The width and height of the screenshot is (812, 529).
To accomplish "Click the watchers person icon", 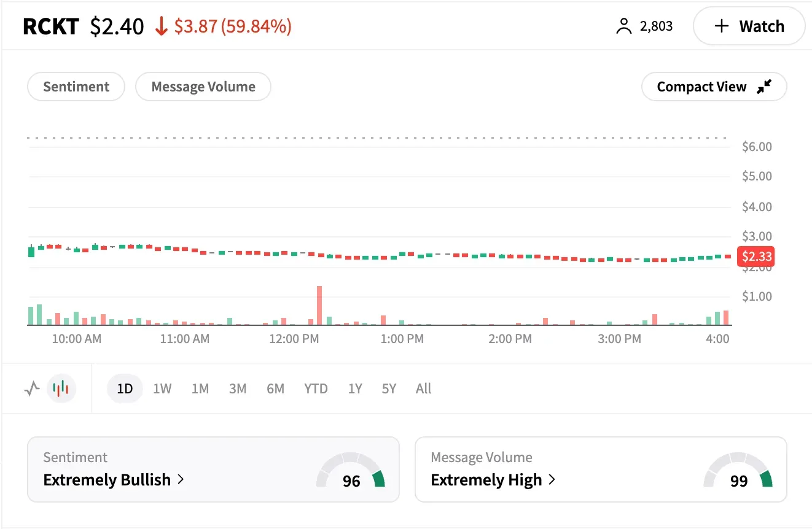I will [x=623, y=26].
